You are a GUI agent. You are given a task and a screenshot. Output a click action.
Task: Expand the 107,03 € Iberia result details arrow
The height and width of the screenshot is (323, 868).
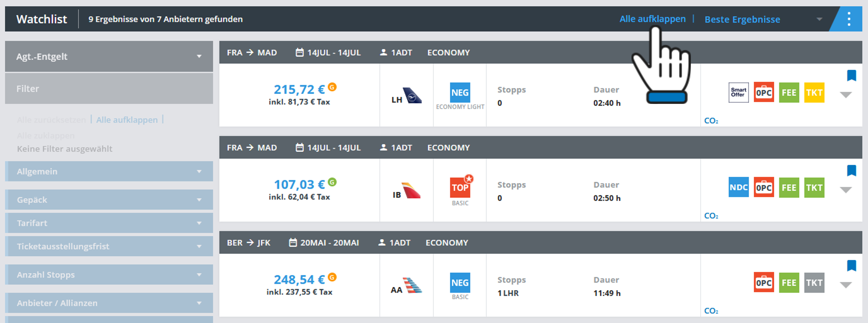coord(846,190)
